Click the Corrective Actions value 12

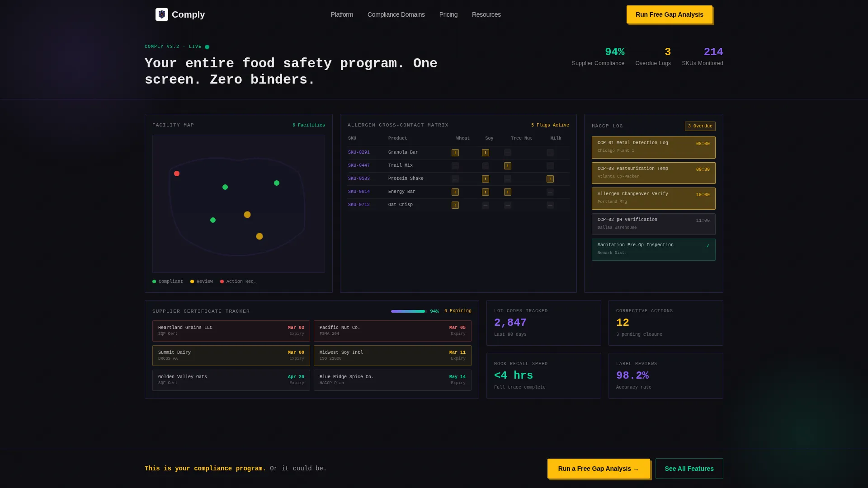tap(623, 323)
